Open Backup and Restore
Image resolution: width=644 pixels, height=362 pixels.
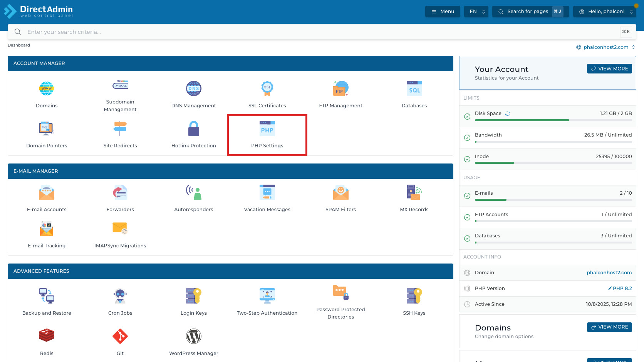[47, 302]
